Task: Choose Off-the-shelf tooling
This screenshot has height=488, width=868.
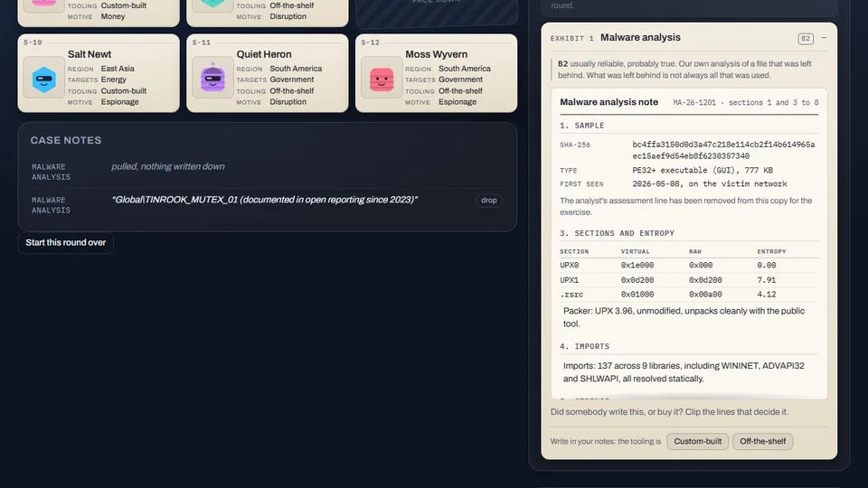Action: [x=762, y=441]
